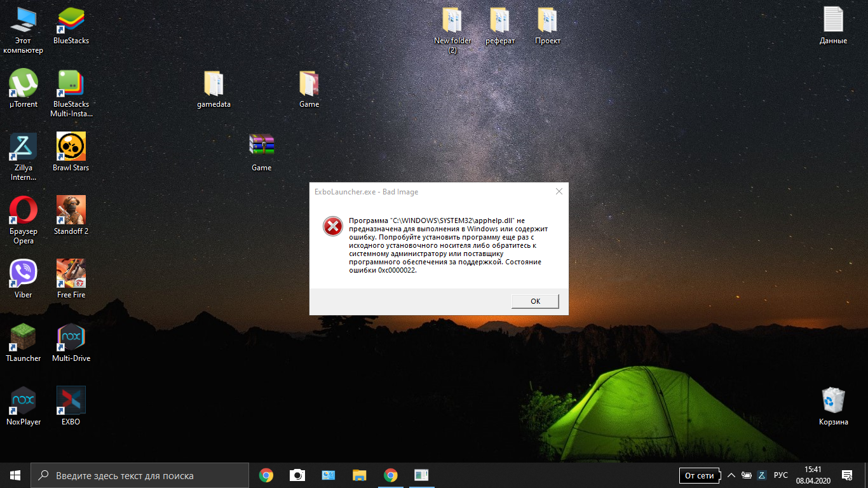The height and width of the screenshot is (488, 868).
Task: Expand the hidden system tray icons
Action: click(x=731, y=475)
